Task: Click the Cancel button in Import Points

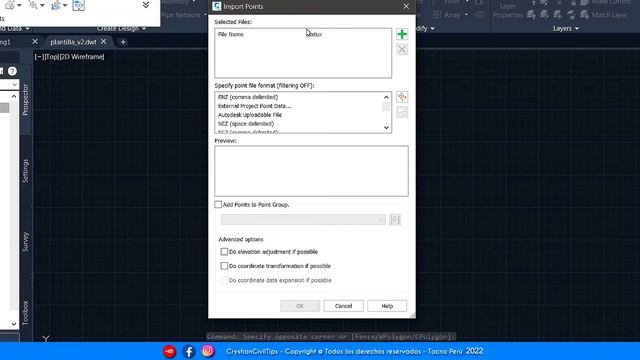Action: point(343,306)
